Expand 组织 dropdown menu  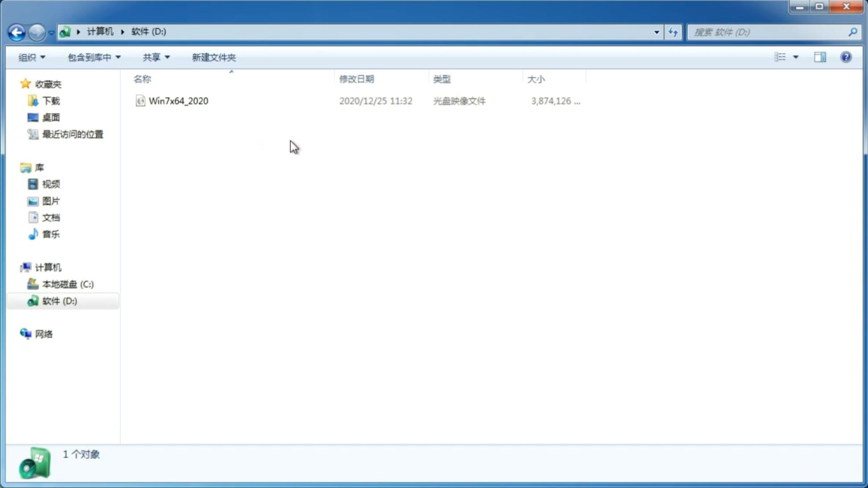[x=32, y=57]
